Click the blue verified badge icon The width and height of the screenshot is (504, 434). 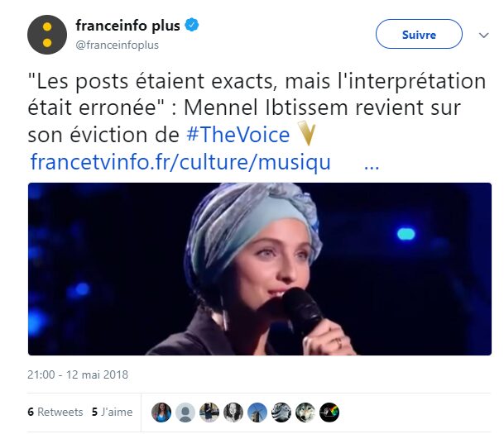pos(192,25)
